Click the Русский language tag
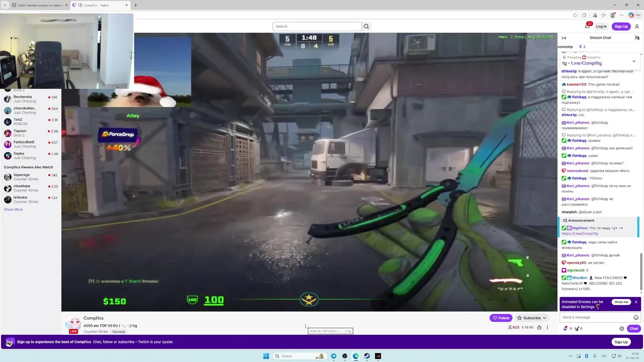The width and height of the screenshot is (644, 362). click(118, 332)
